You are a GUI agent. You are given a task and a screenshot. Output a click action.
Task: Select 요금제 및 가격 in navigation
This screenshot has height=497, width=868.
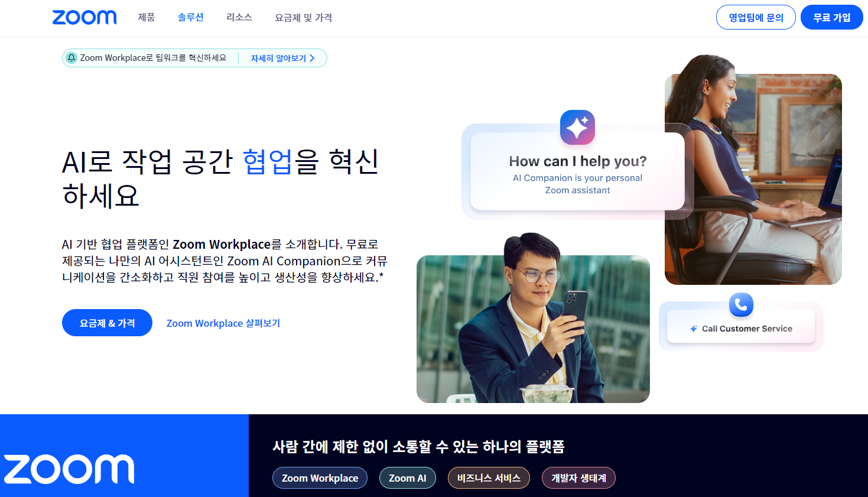tap(303, 18)
